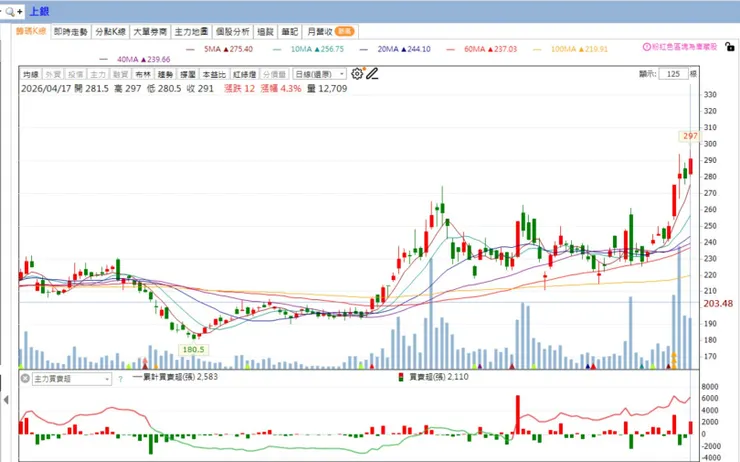The width and height of the screenshot is (740, 462).
Task: Open chart settings gear icon
Action: pos(357,74)
